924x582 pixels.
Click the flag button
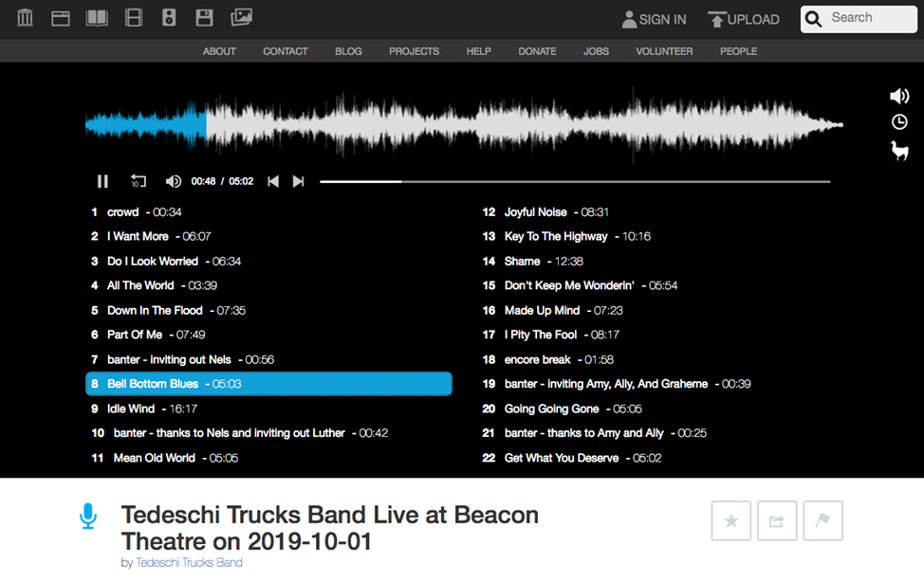[822, 520]
